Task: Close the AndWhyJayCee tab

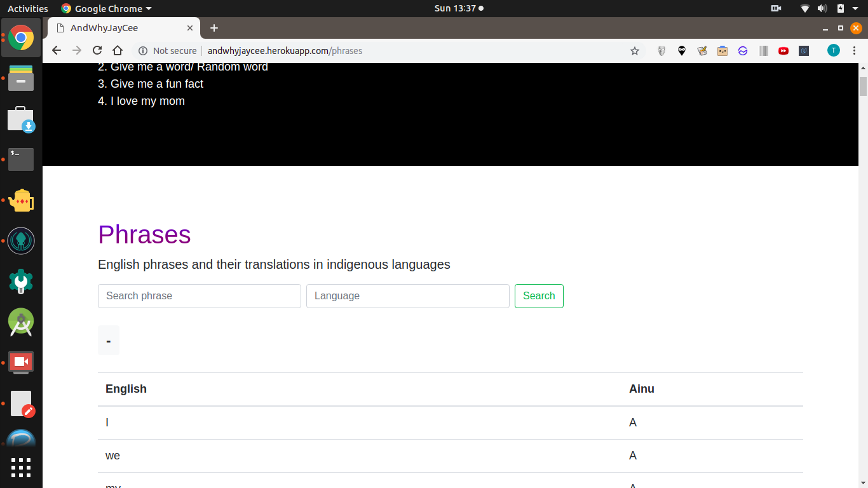Action: pyautogui.click(x=190, y=28)
